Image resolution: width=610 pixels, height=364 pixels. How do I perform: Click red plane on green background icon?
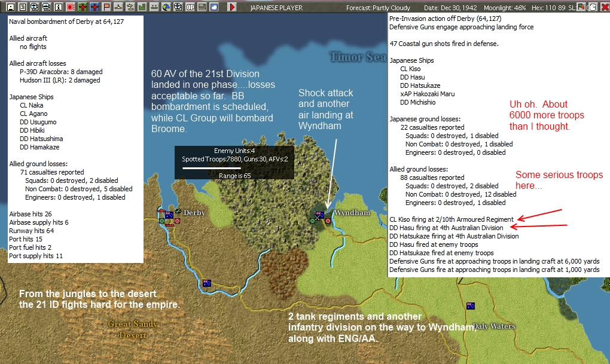tap(83, 7)
